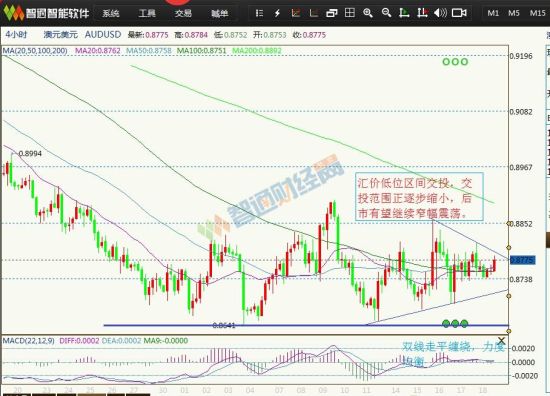Click the red line chart icon in the toolbar
550x396 pixels.
[x=296, y=13]
